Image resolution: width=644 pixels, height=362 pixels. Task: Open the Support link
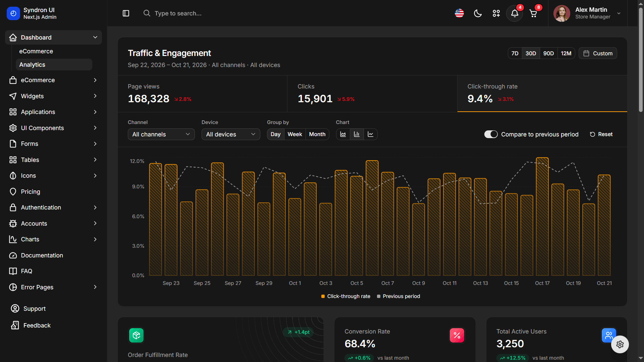[x=34, y=309]
